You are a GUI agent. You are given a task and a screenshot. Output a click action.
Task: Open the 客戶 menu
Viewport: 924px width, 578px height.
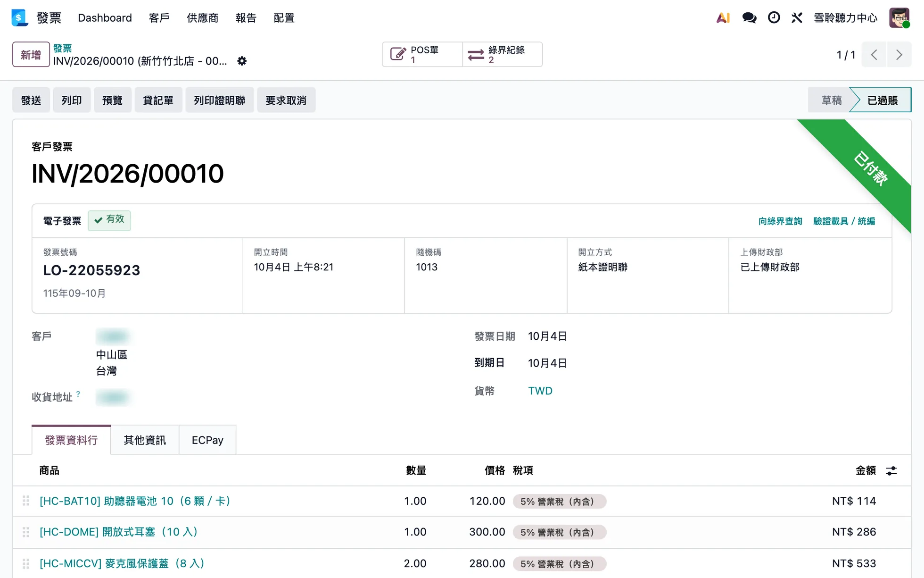[159, 18]
